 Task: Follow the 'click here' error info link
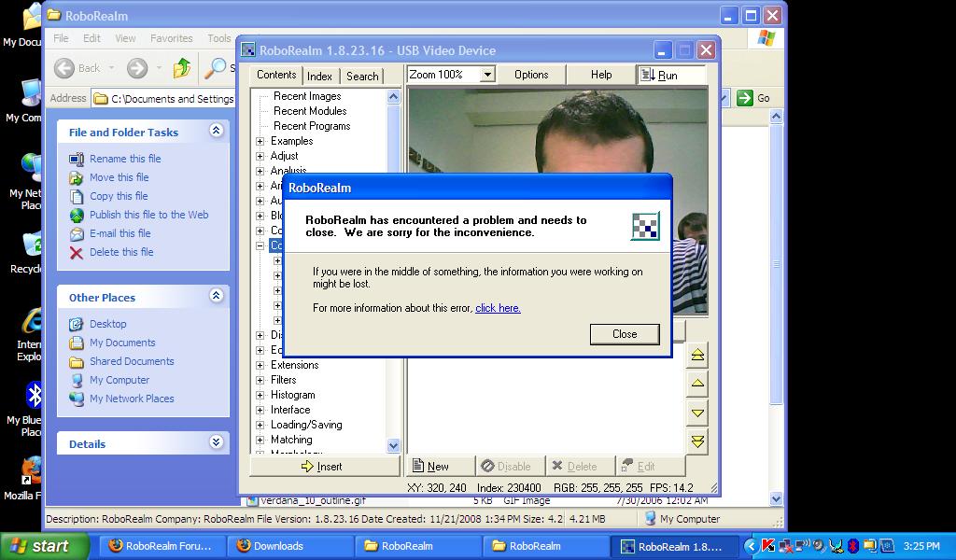(498, 308)
